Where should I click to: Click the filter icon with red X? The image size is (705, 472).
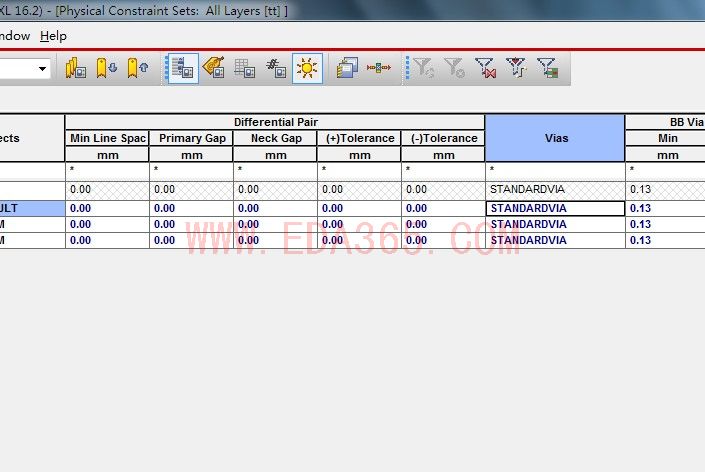tap(485, 68)
